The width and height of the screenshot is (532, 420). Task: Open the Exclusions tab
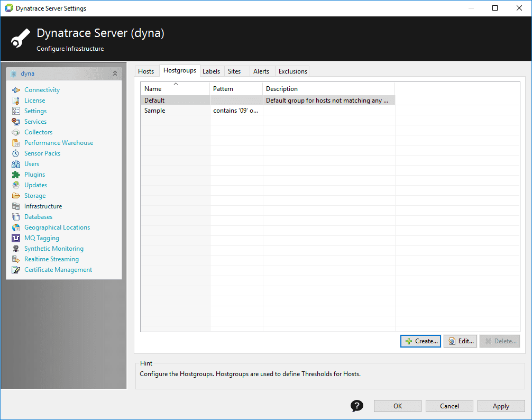tap(293, 71)
